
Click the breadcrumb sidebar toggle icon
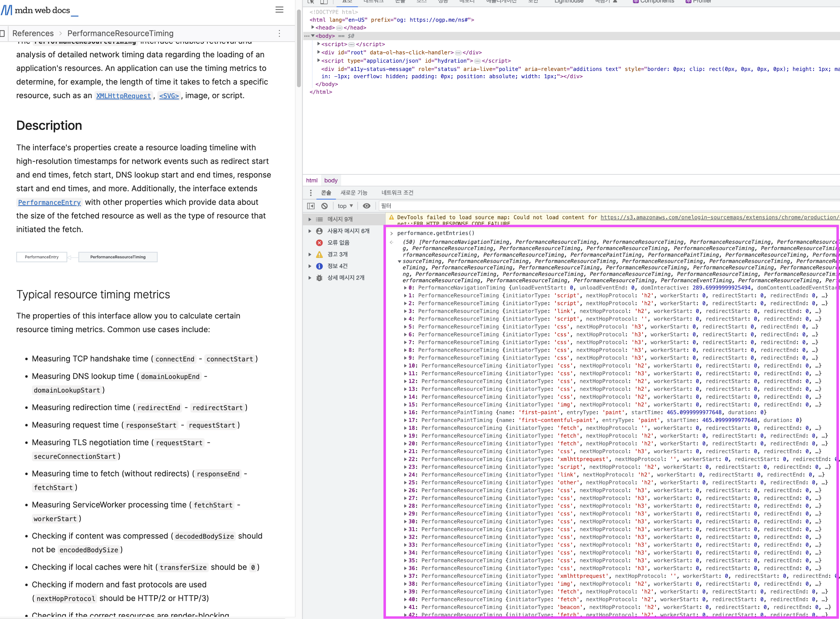[2, 33]
